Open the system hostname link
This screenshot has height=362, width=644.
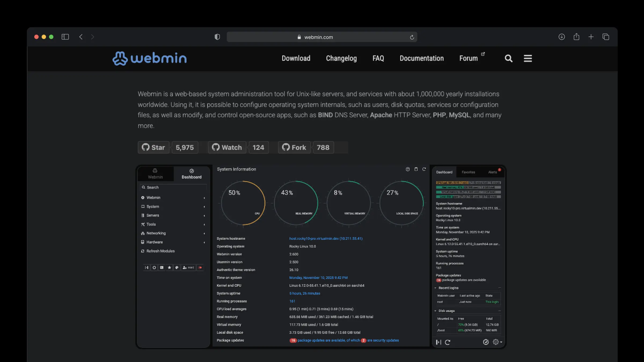(x=326, y=239)
